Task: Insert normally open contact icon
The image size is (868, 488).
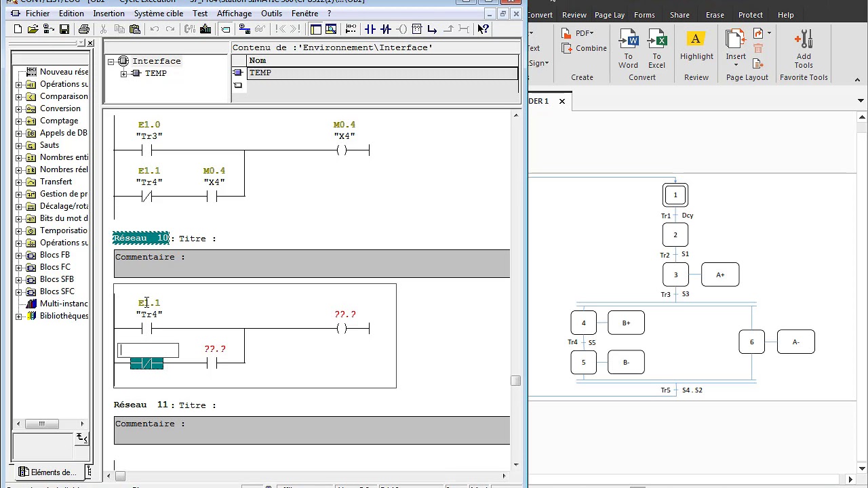Action: pos(370,29)
